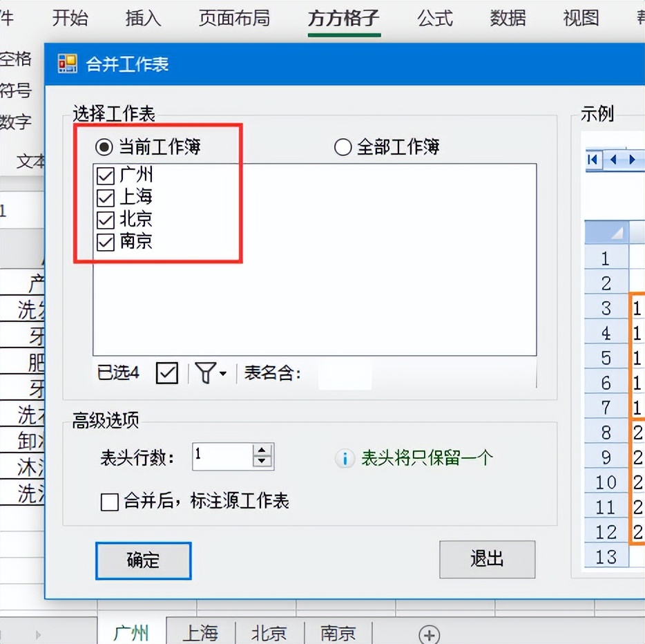
Task: Switch to the 数据 ribbon tab
Action: 508,19
